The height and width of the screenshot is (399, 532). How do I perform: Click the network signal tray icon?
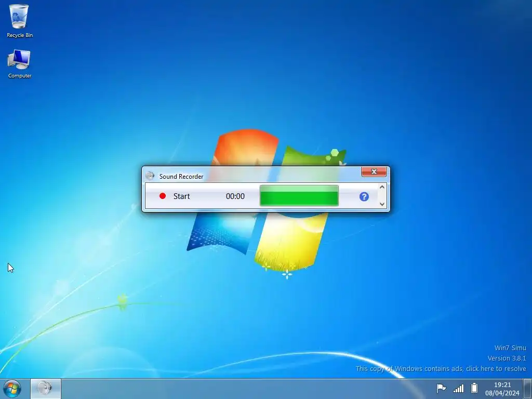point(458,388)
